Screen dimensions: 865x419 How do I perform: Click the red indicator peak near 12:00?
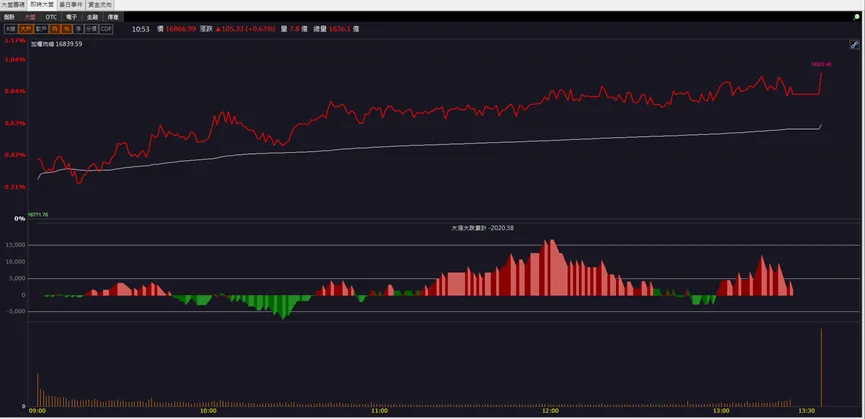[551, 268]
